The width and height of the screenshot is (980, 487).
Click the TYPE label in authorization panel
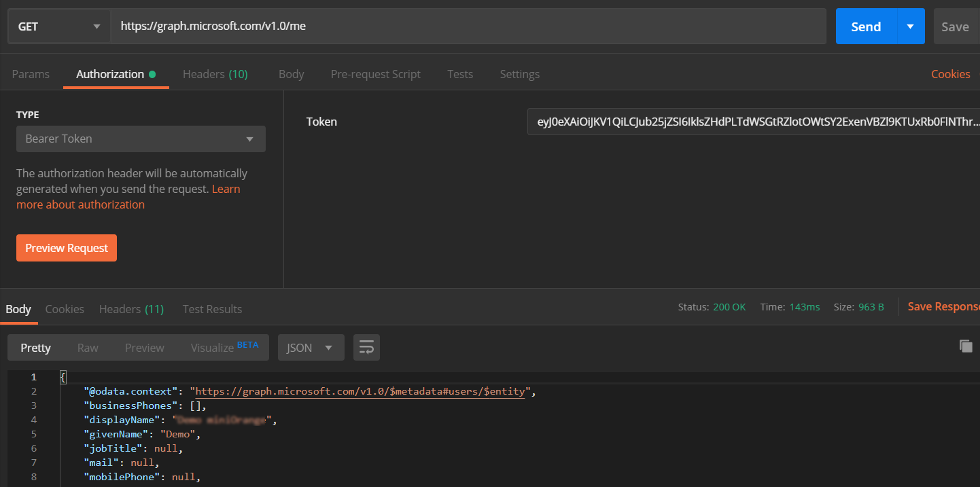pos(28,115)
